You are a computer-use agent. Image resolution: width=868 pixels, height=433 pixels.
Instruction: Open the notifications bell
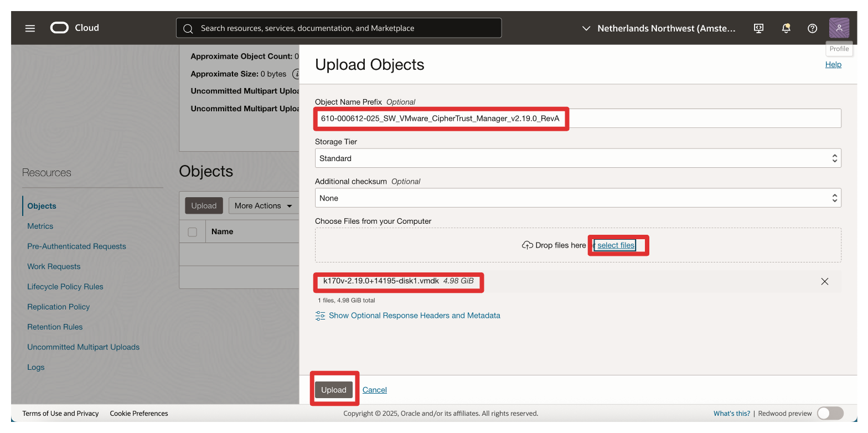pyautogui.click(x=786, y=28)
